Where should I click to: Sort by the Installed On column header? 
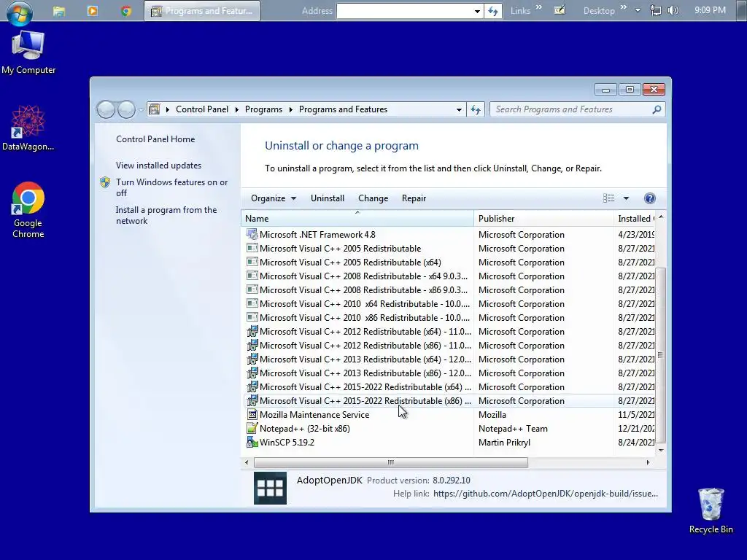635,219
